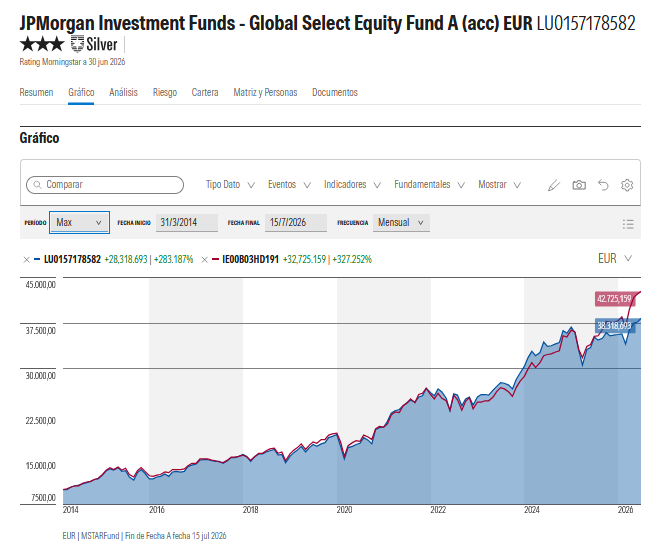Click the chart footer source text

(145, 536)
